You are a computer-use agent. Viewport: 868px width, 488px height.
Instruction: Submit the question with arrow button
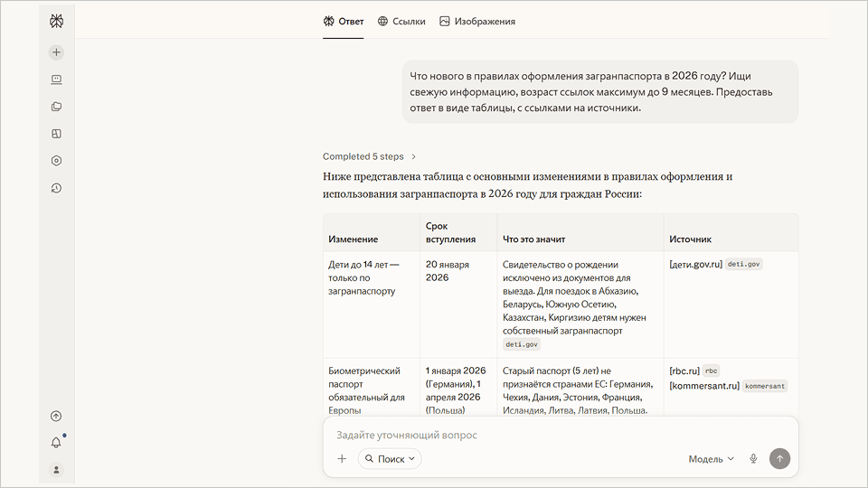779,459
